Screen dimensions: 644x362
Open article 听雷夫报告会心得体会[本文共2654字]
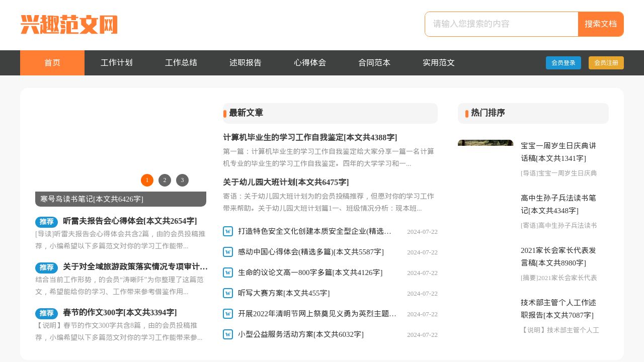pyautogui.click(x=130, y=221)
